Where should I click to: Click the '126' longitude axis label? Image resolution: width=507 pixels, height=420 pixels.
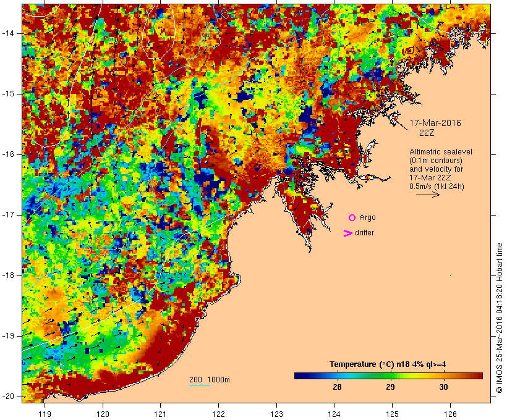pos(450,414)
